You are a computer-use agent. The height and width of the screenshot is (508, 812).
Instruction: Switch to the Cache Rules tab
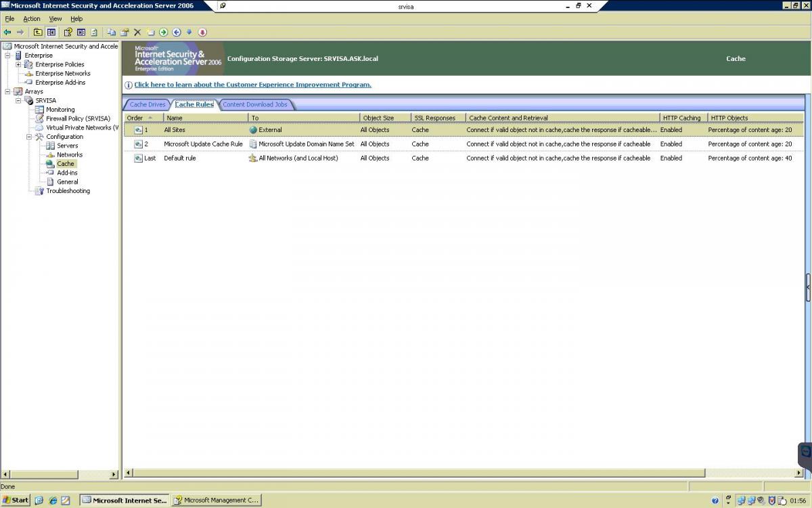pyautogui.click(x=194, y=104)
